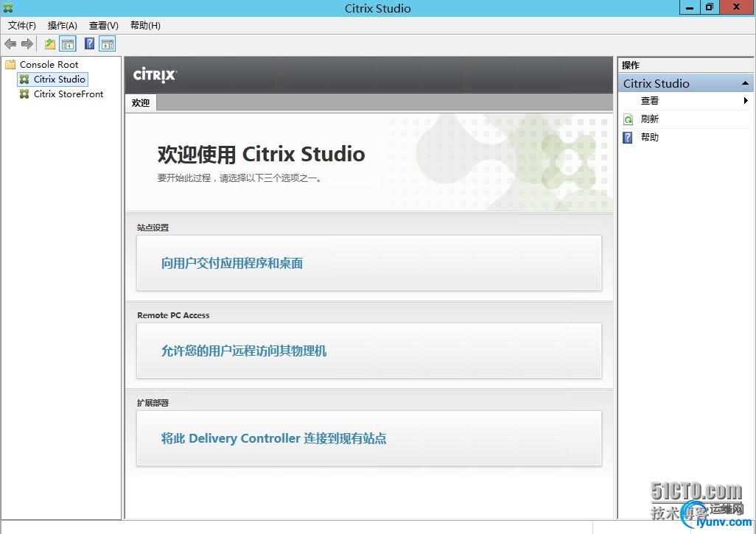Click 帮助 in the actions pane
The width and height of the screenshot is (756, 534).
pyautogui.click(x=649, y=137)
